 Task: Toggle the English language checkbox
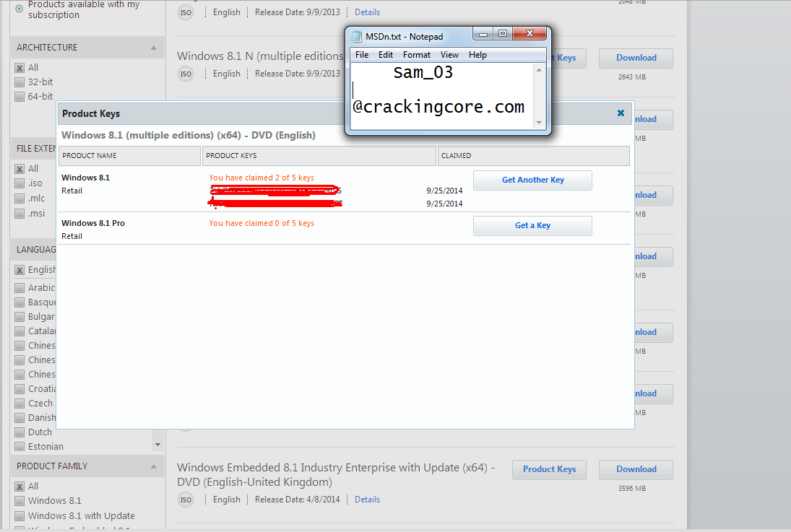coord(20,270)
